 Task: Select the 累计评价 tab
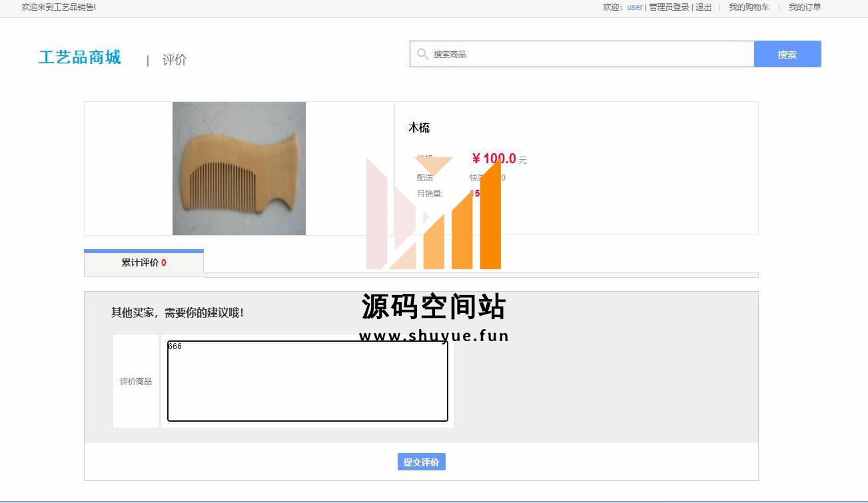[144, 263]
